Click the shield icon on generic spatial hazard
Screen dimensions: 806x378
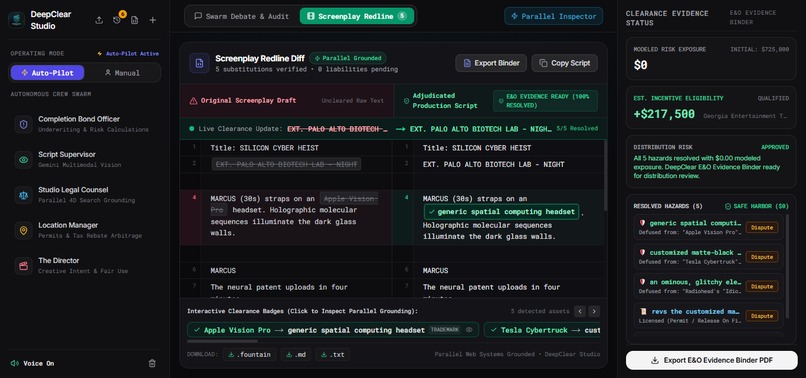642,223
